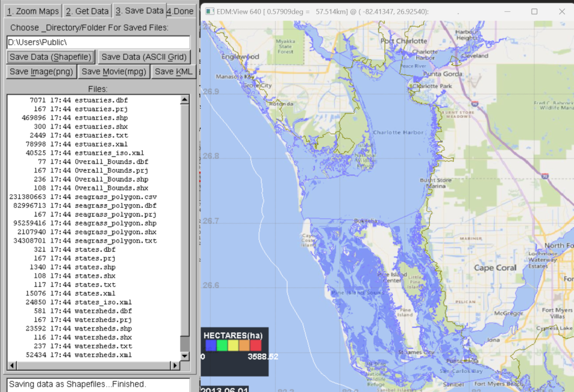Open the 2. Get Data tab

[x=87, y=11]
